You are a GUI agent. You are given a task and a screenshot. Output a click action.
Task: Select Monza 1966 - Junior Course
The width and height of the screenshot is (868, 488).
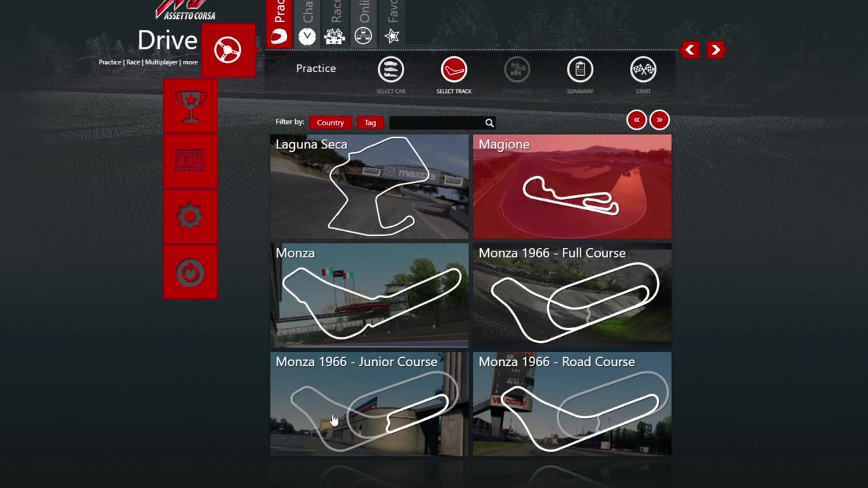coord(370,404)
